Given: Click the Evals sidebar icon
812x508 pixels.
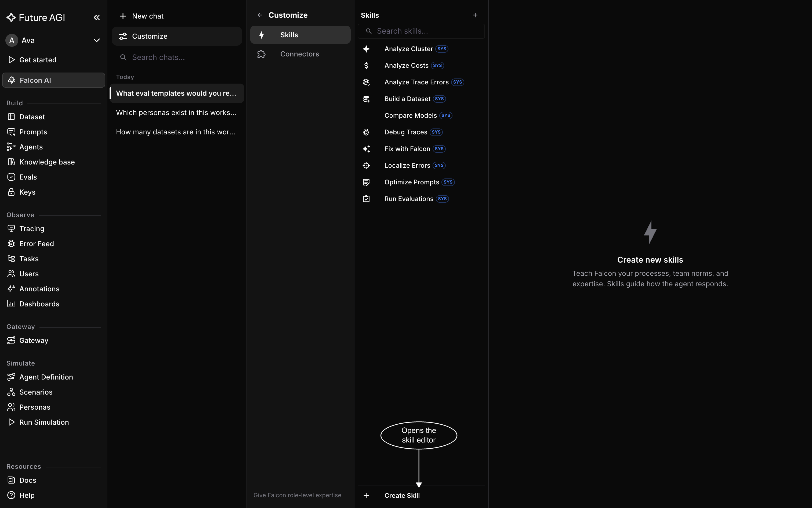Looking at the screenshot, I should pos(11,177).
